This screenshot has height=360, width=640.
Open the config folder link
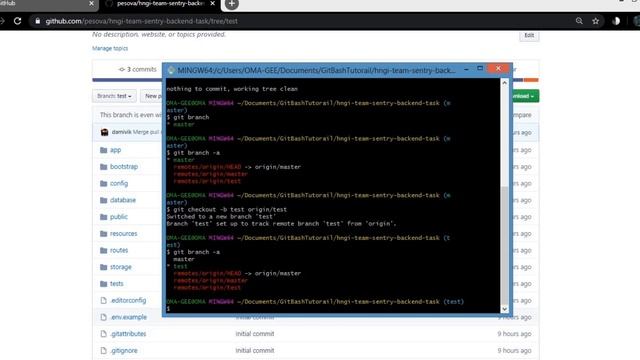tap(119, 184)
